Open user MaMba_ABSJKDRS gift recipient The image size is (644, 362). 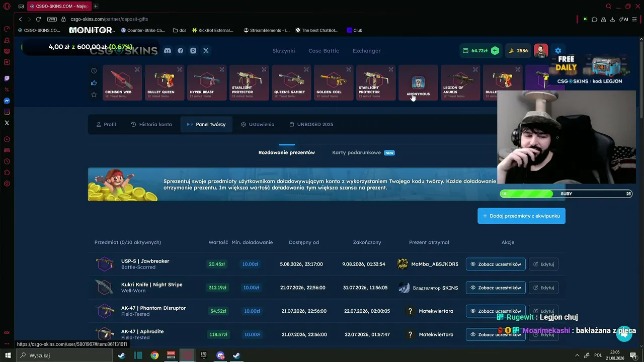click(x=428, y=264)
